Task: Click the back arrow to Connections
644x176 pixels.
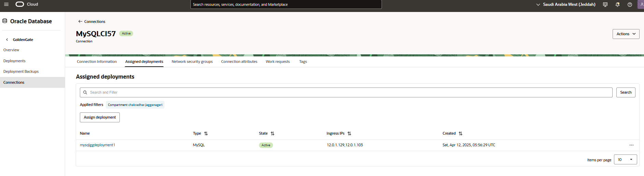Action: (80, 22)
